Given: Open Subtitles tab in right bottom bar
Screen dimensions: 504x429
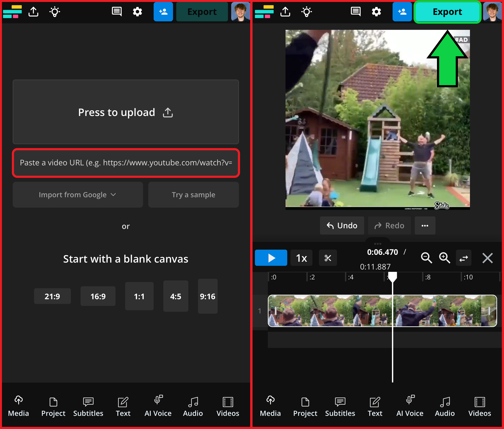Looking at the screenshot, I should click(340, 407).
